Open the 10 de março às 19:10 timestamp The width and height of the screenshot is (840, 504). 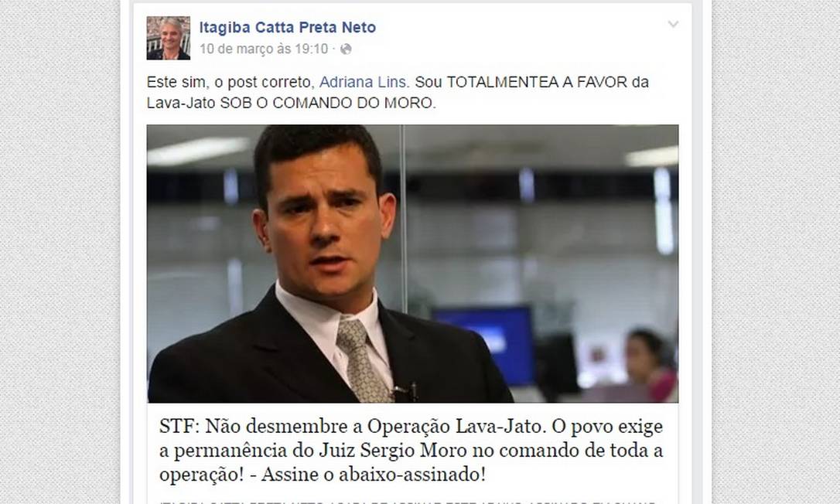[264, 49]
